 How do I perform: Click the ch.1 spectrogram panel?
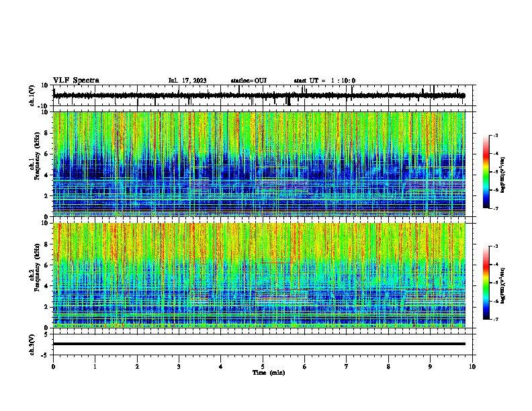pyautogui.click(x=259, y=164)
